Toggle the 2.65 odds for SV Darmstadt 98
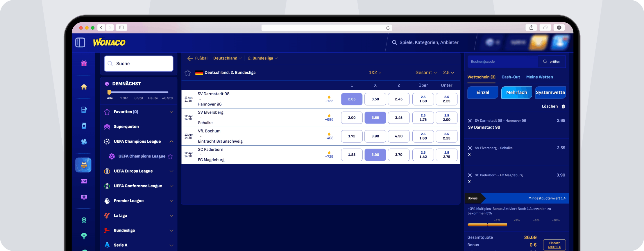Image resolution: width=644 pixels, height=251 pixels. (352, 99)
